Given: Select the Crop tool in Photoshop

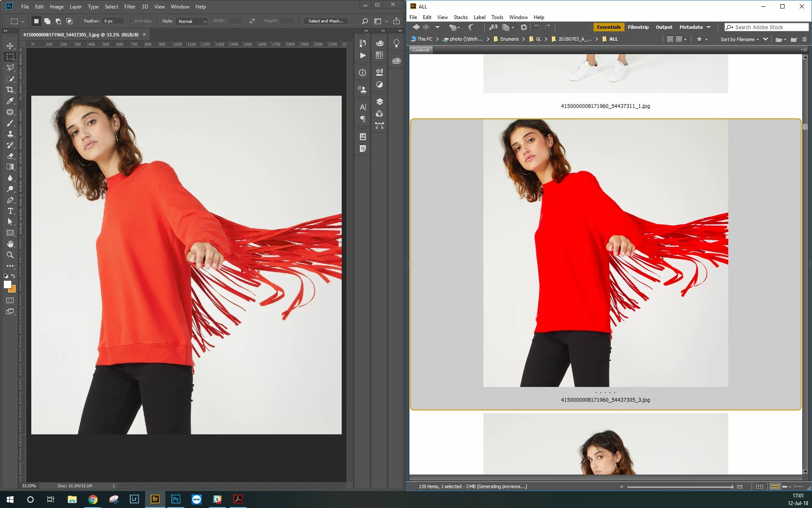Looking at the screenshot, I should coord(10,90).
